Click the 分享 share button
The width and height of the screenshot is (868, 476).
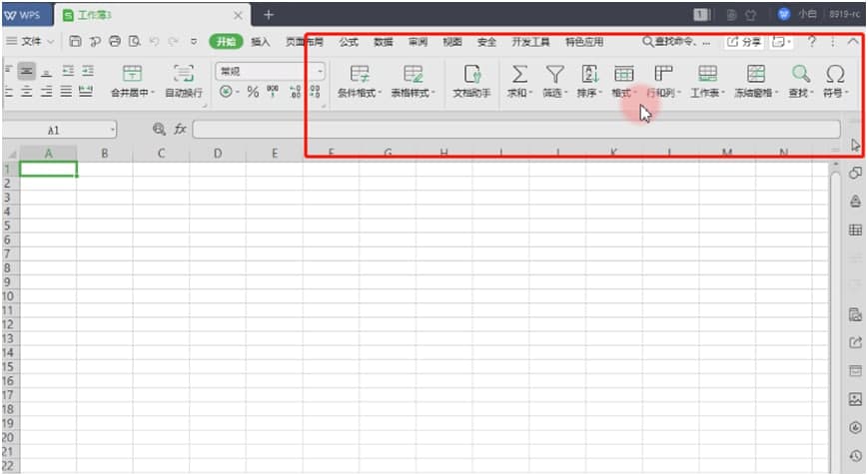(744, 42)
